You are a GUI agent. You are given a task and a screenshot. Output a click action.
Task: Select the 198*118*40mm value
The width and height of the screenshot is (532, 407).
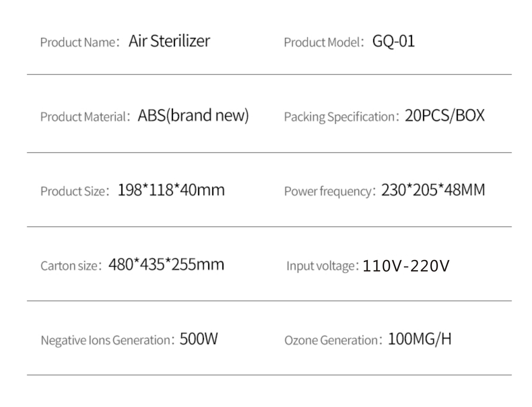pos(171,190)
